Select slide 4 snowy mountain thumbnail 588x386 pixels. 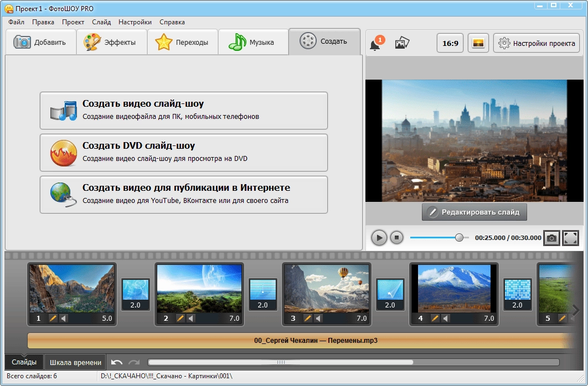(454, 288)
